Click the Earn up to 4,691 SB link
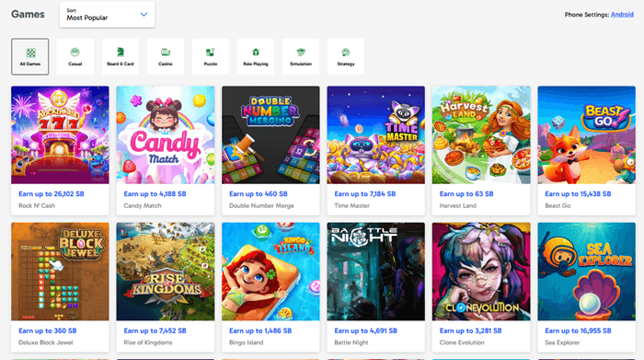644x360 pixels. (365, 331)
